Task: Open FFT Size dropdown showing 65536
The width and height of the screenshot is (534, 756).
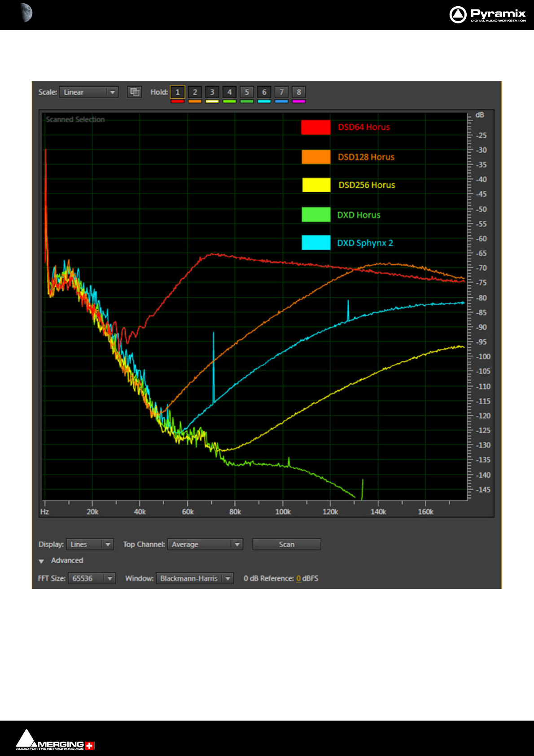Action: coord(92,578)
